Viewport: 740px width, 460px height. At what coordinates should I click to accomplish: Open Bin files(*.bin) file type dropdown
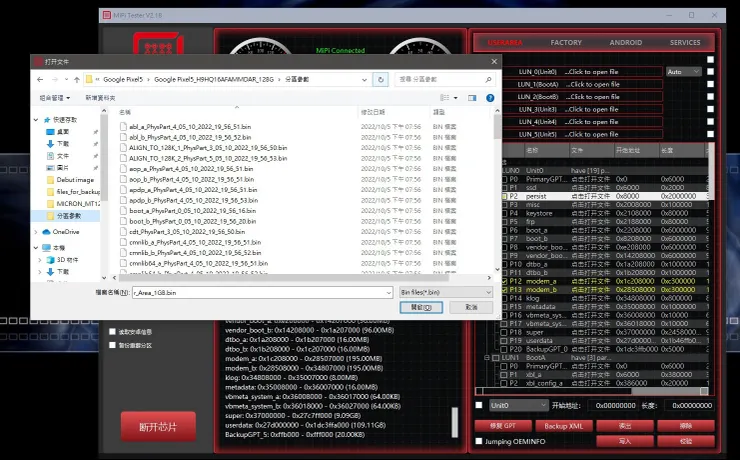(x=446, y=293)
